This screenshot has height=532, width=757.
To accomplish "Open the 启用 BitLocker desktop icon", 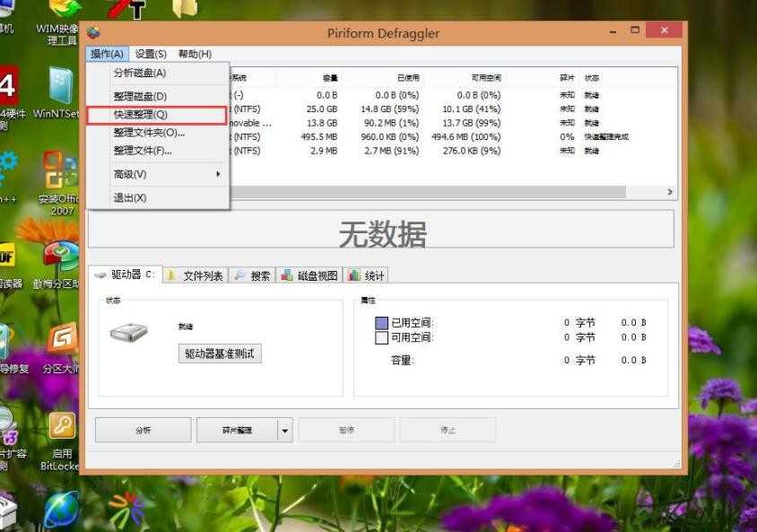I will coord(62,441).
